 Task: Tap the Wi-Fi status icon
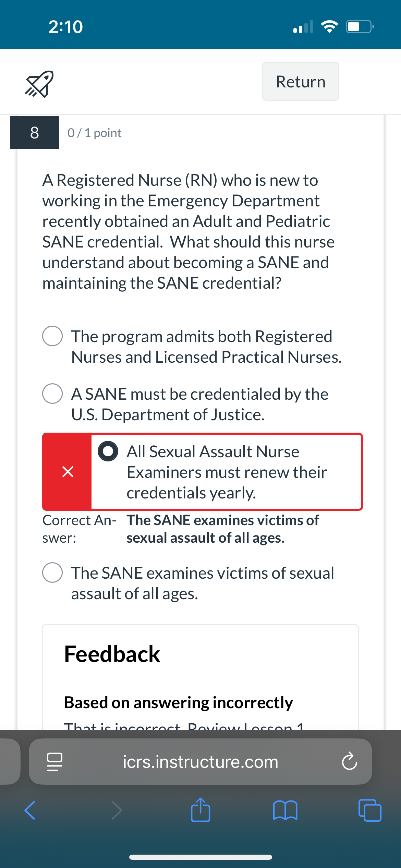point(329,26)
